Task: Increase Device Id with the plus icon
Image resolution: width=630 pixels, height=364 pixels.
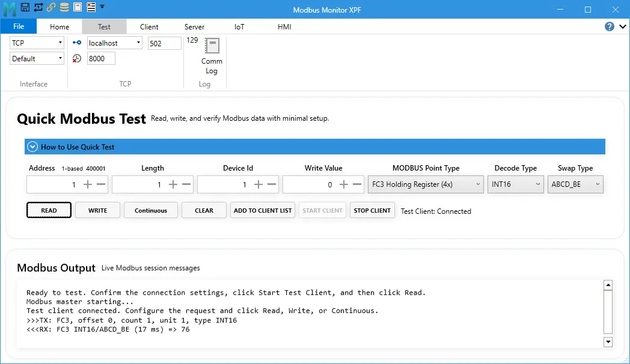Action: click(x=258, y=184)
